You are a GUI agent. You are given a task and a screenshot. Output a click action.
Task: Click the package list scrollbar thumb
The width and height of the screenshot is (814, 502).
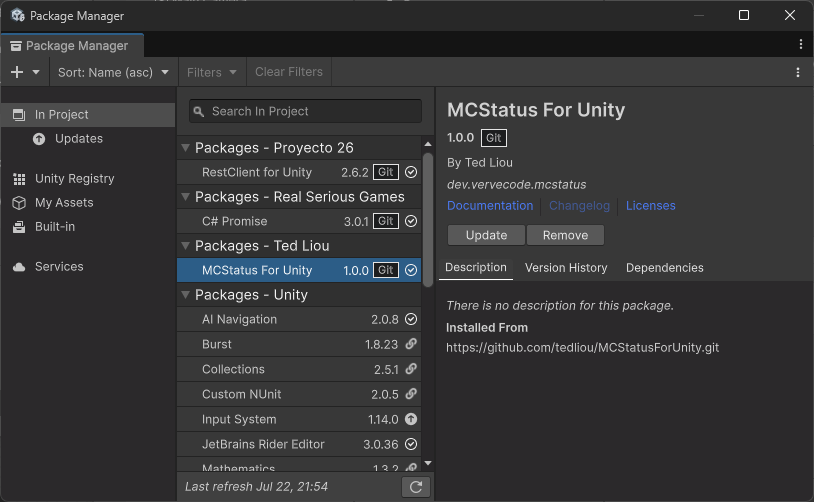(x=428, y=220)
